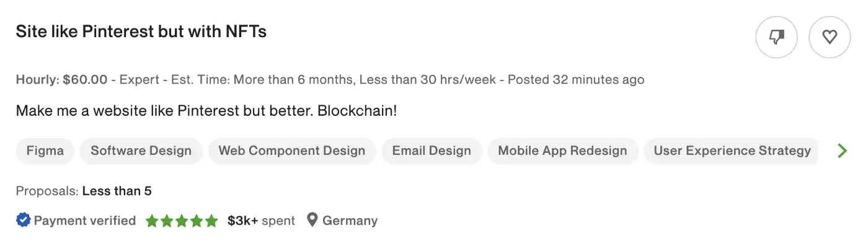The image size is (868, 244).
Task: Select the Figma skill tag
Action: click(x=45, y=151)
